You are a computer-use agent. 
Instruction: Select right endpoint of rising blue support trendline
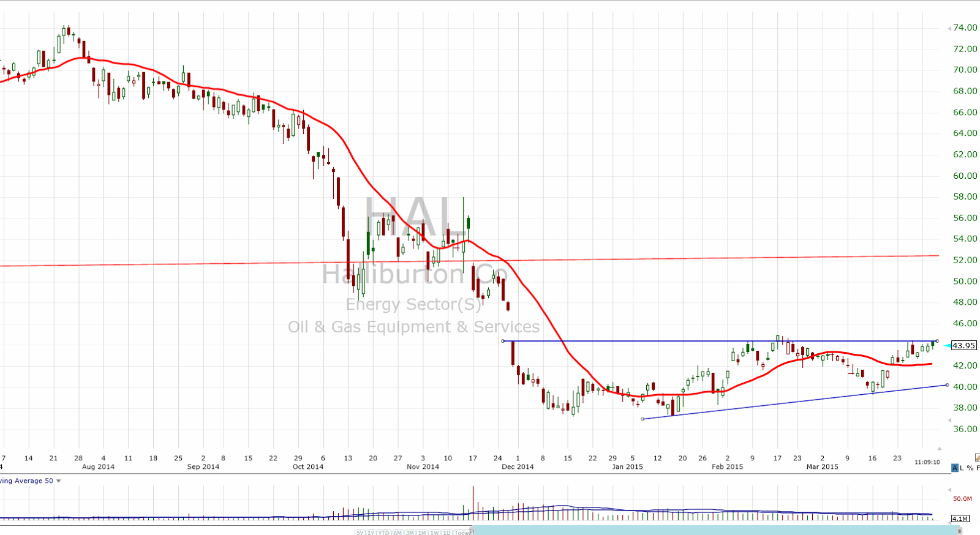coord(948,385)
